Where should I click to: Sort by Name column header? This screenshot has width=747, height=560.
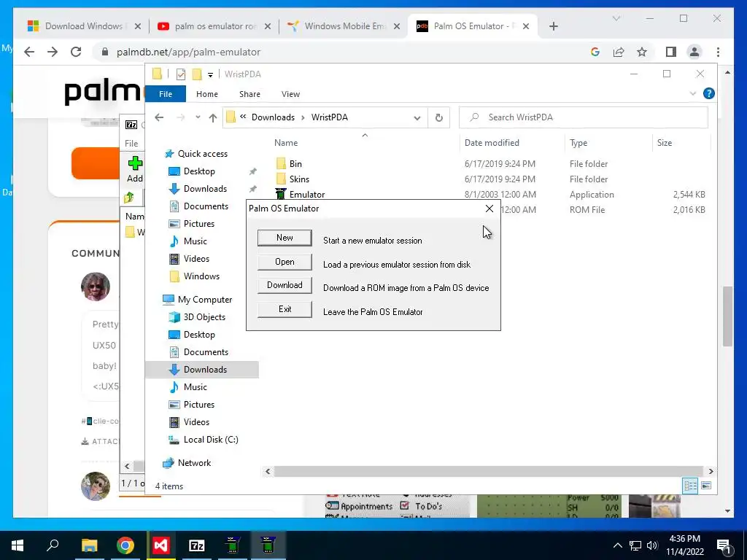coord(286,143)
